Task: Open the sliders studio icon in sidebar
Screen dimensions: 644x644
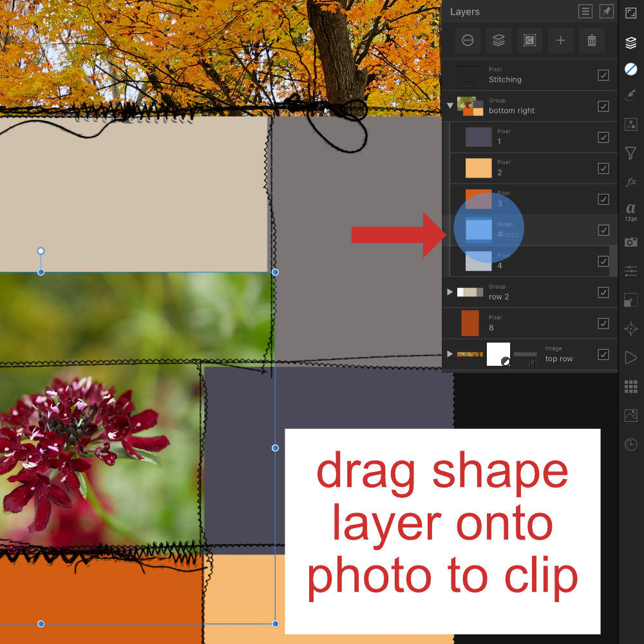Action: click(x=631, y=270)
